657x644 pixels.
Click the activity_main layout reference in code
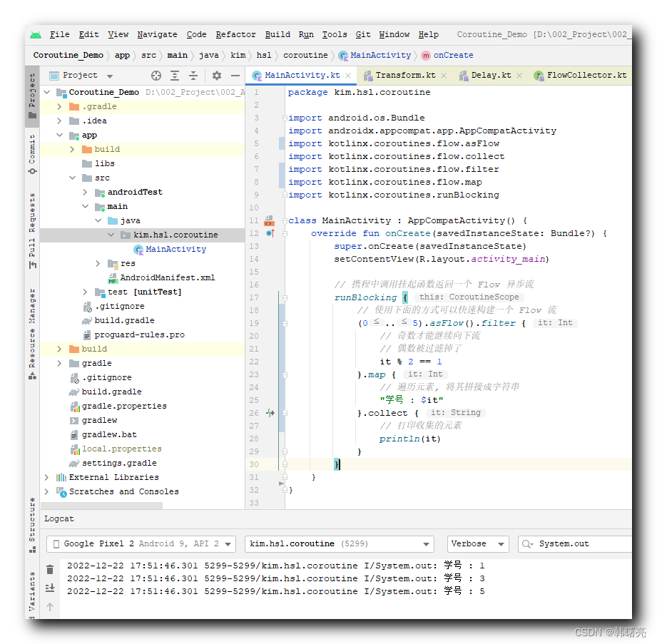pos(508,259)
